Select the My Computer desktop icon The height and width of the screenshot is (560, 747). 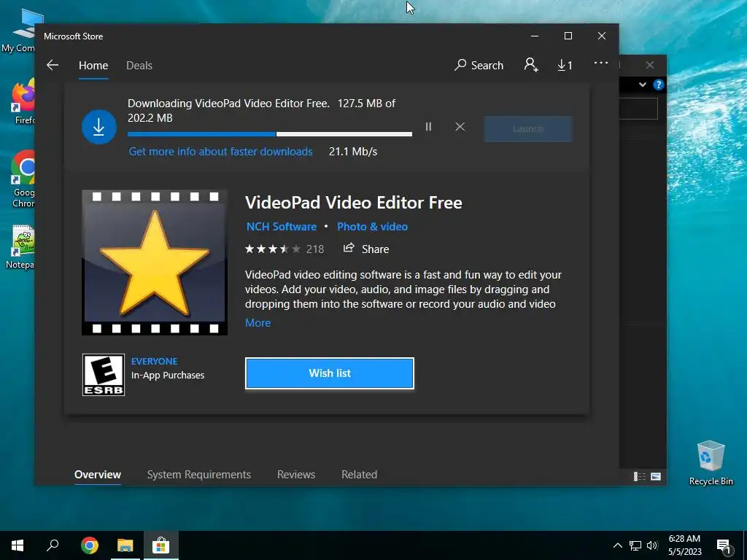click(18, 31)
